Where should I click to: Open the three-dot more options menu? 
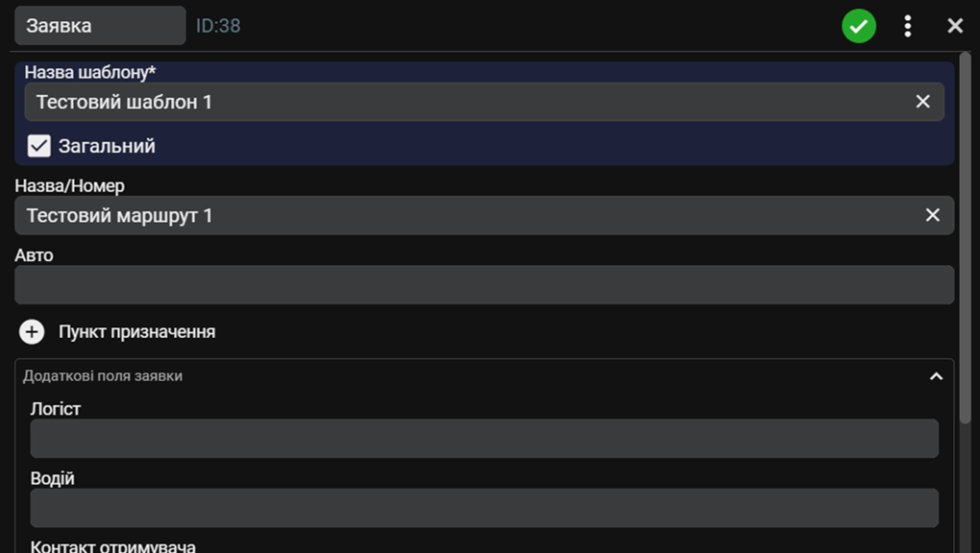907,26
